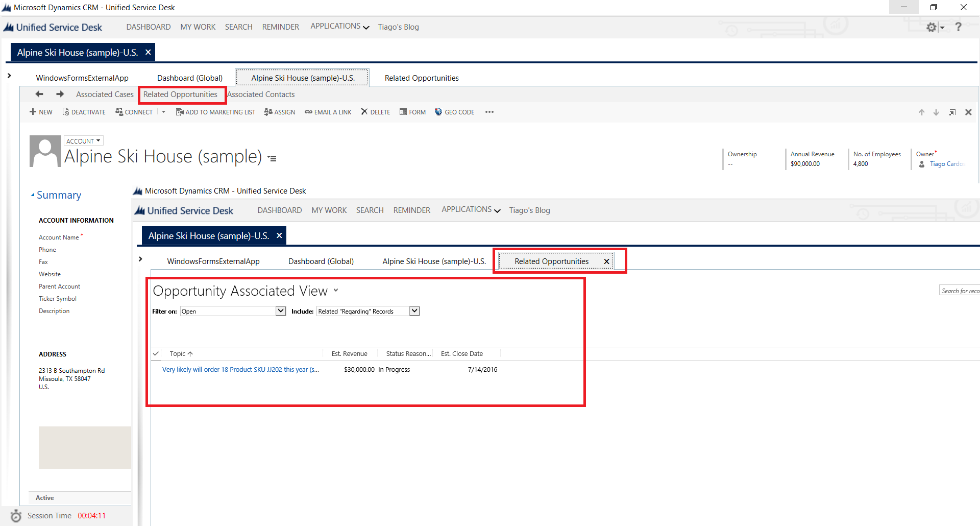Switch to the Dashboard (Global) tab
The image size is (980, 526).
tap(190, 78)
